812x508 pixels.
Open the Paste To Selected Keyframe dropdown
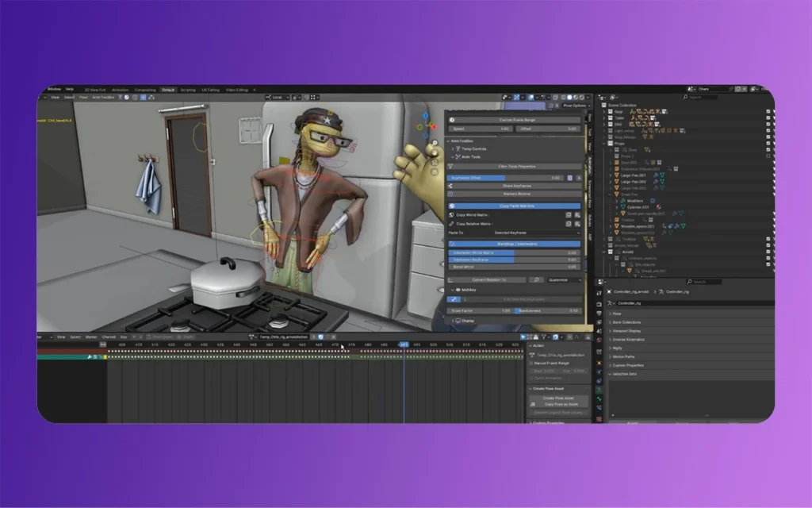click(536, 233)
